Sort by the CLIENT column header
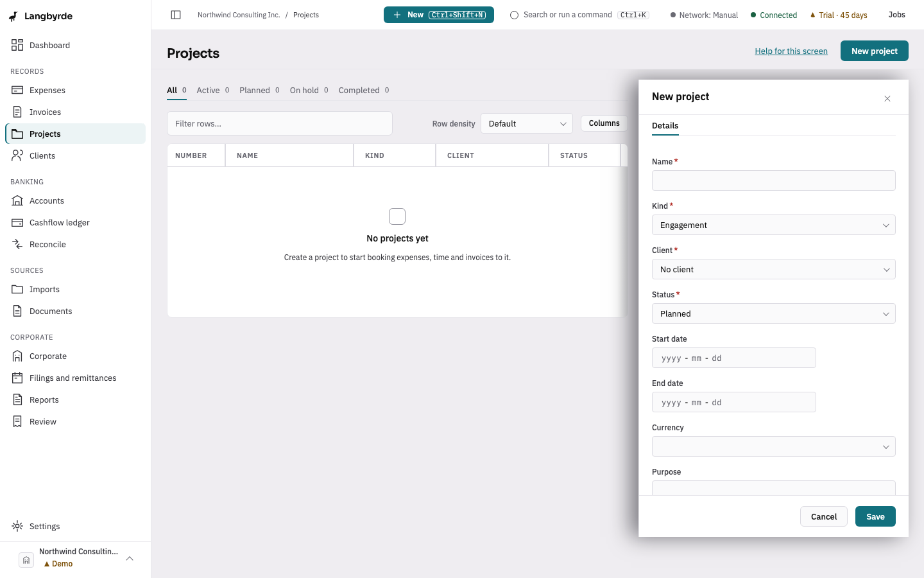Screen dimensions: 924x578 coord(492,155)
